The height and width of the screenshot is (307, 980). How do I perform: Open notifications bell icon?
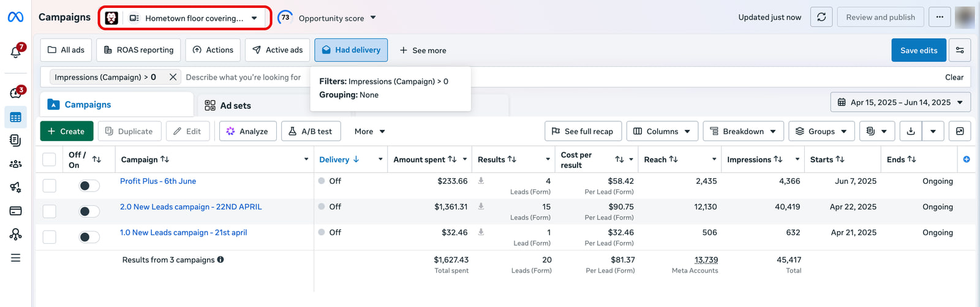[x=16, y=51]
